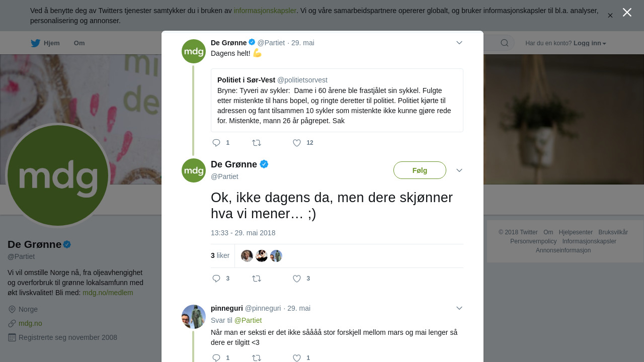The image size is (644, 362).
Task: Like pinneguri's reply tweet
Action: click(x=297, y=357)
